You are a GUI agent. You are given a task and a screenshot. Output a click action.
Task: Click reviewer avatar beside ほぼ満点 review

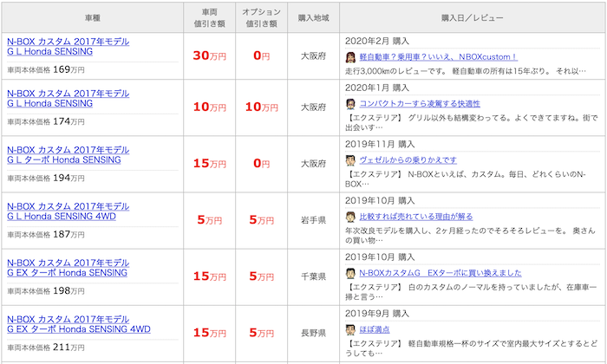(x=350, y=329)
